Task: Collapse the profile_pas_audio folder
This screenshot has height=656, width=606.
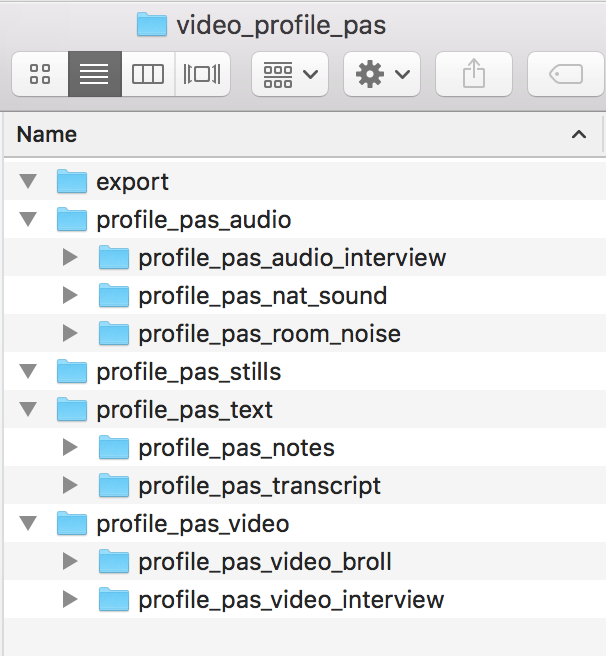Action: (28, 220)
